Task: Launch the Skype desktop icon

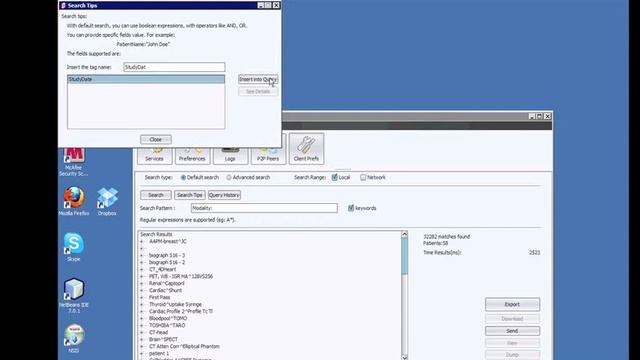Action: [x=74, y=247]
